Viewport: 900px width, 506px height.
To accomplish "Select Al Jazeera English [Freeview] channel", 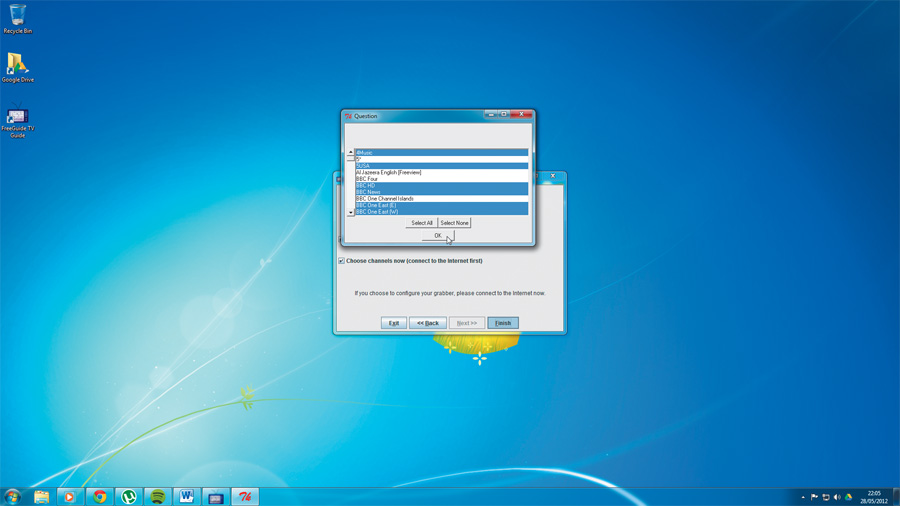I will pyautogui.click(x=441, y=172).
